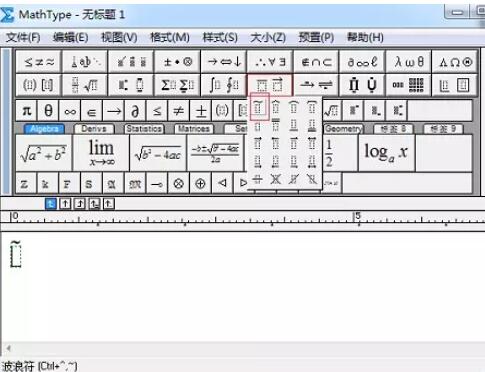Image resolution: width=485 pixels, height=372 pixels.
Task: Insert tilde template from open palette
Action: 259,107
